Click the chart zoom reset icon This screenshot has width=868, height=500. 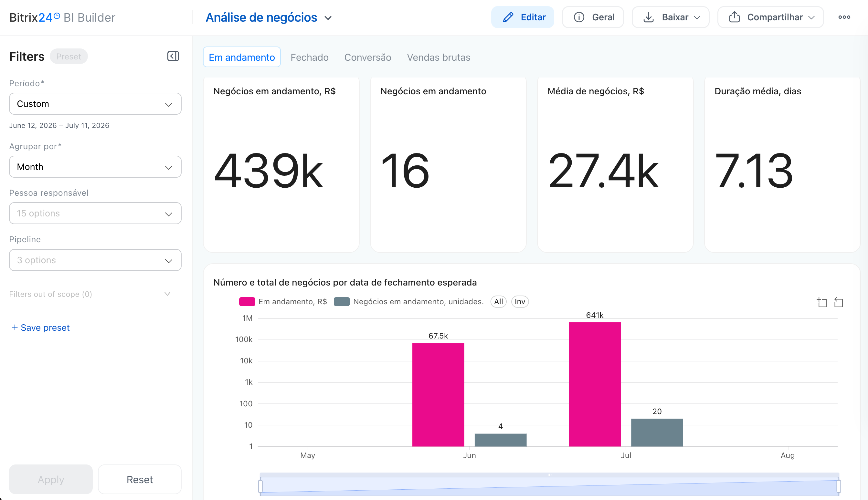click(x=839, y=302)
